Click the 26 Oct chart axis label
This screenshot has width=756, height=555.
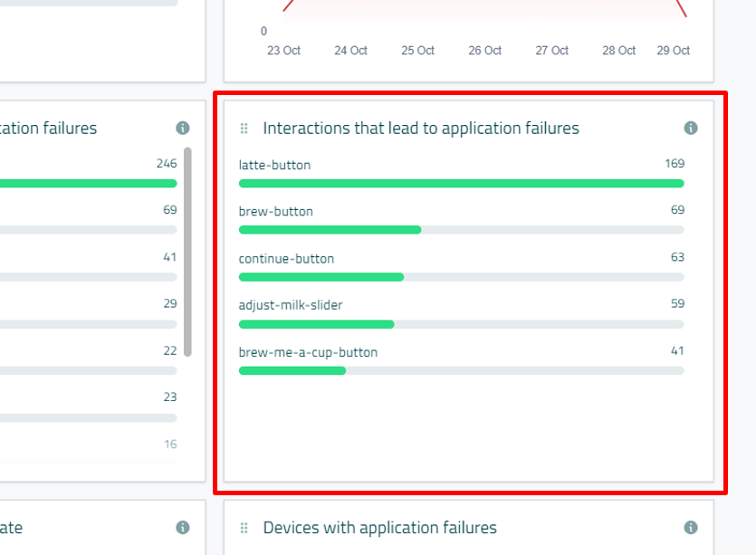485,51
